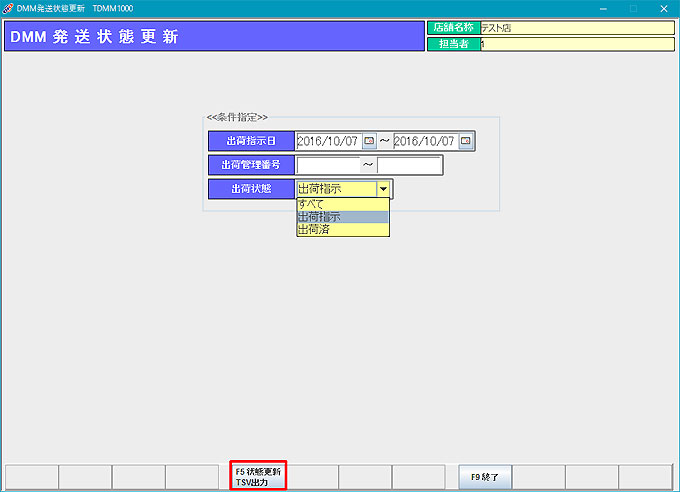680x492 pixels.
Task: Open calendar picker for end shipping date
Action: pos(465,141)
